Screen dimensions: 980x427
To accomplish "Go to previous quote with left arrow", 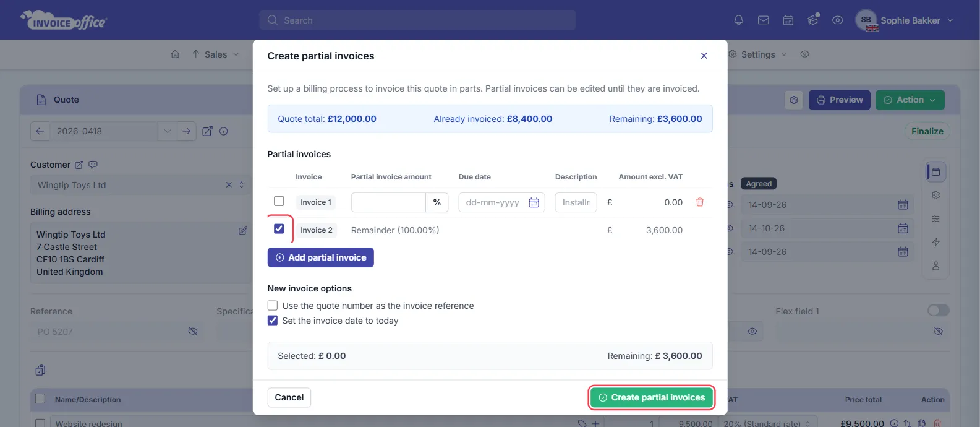I will [x=40, y=131].
